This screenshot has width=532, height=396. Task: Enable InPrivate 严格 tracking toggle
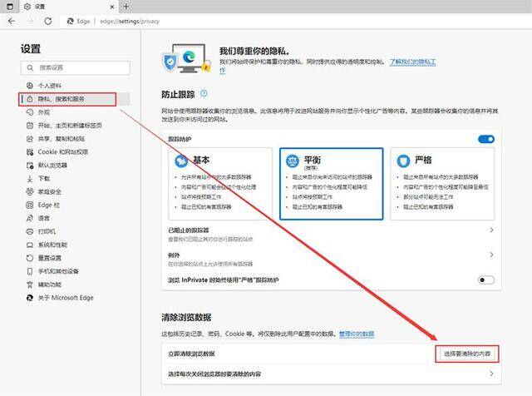click(x=486, y=280)
